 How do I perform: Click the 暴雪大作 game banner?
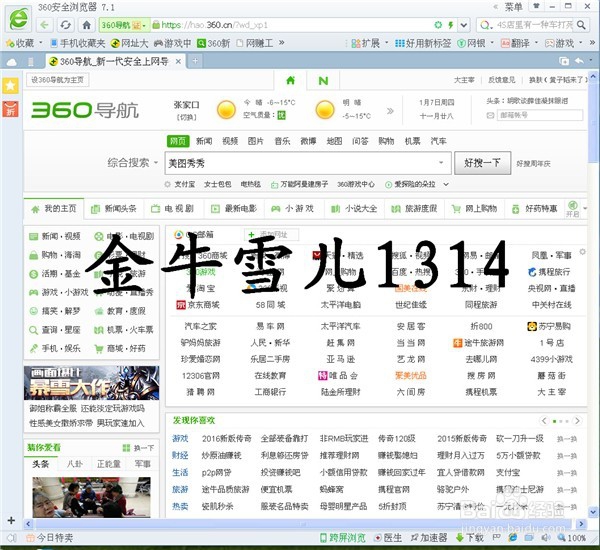(x=91, y=383)
